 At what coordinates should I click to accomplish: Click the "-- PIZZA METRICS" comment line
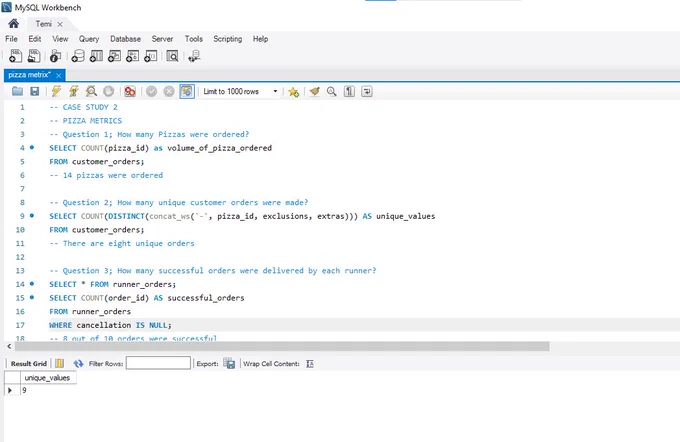(85, 121)
